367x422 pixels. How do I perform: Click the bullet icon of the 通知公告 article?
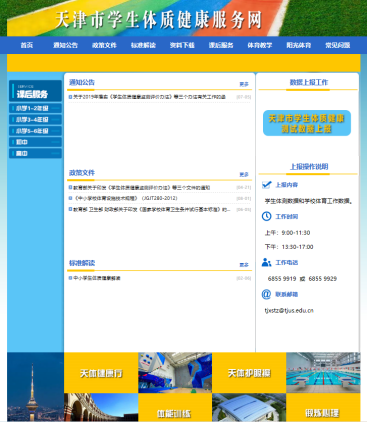(x=70, y=97)
